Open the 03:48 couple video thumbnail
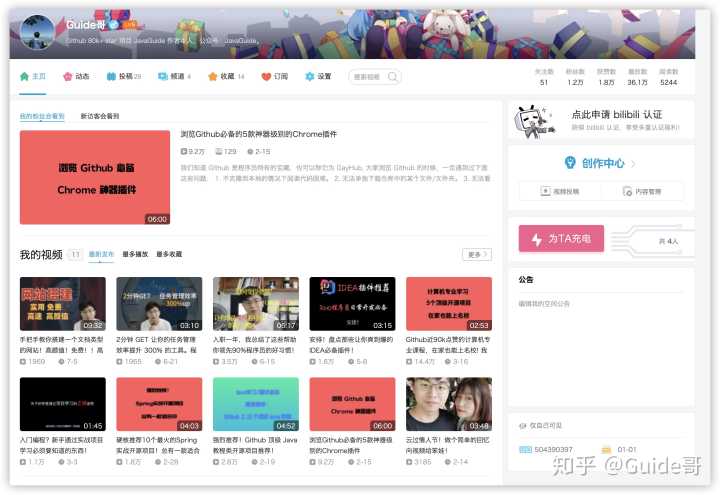Viewport: 720px width, 495px height. (449, 404)
